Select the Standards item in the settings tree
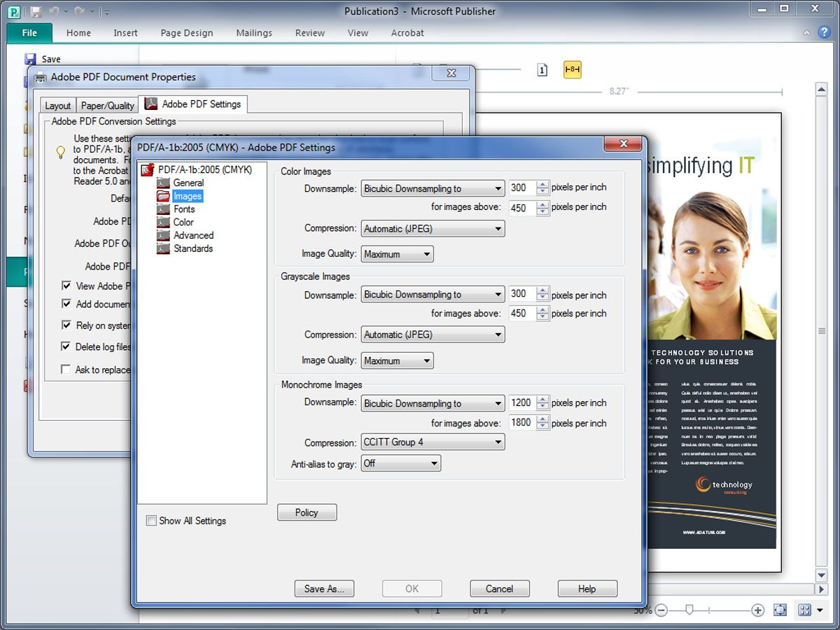The width and height of the screenshot is (840, 630). [x=193, y=248]
